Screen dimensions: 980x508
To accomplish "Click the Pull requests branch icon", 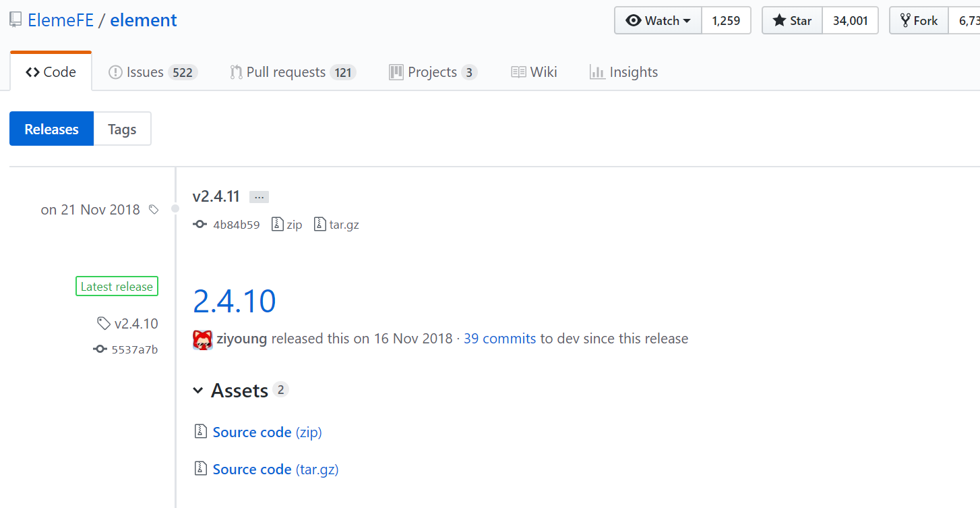I will click(x=236, y=72).
